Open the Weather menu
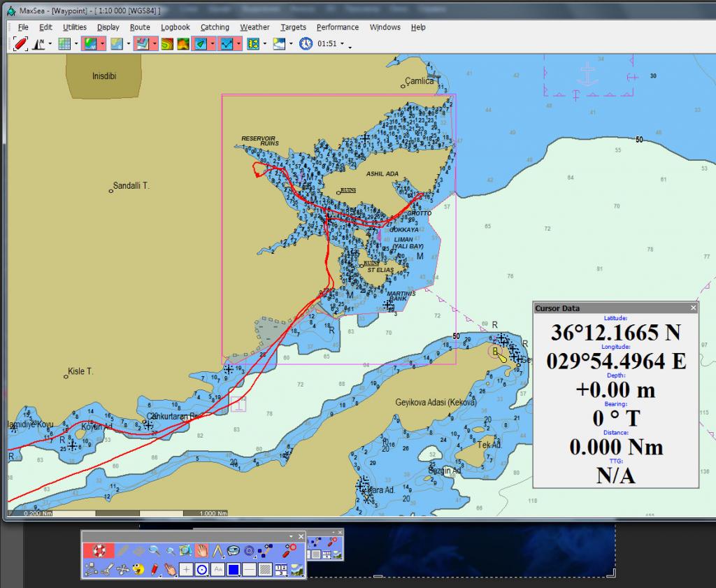716x588 pixels. click(x=255, y=27)
